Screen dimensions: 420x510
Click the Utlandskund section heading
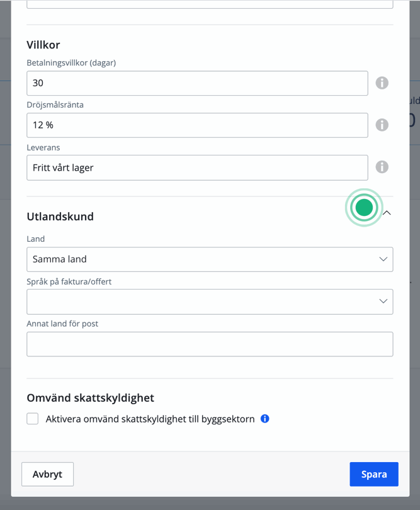click(60, 217)
